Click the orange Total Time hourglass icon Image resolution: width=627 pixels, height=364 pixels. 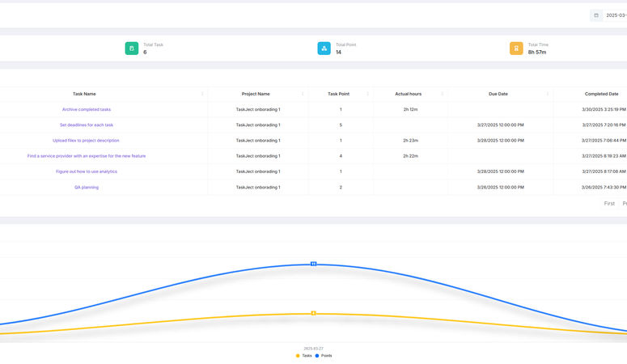pyautogui.click(x=516, y=49)
